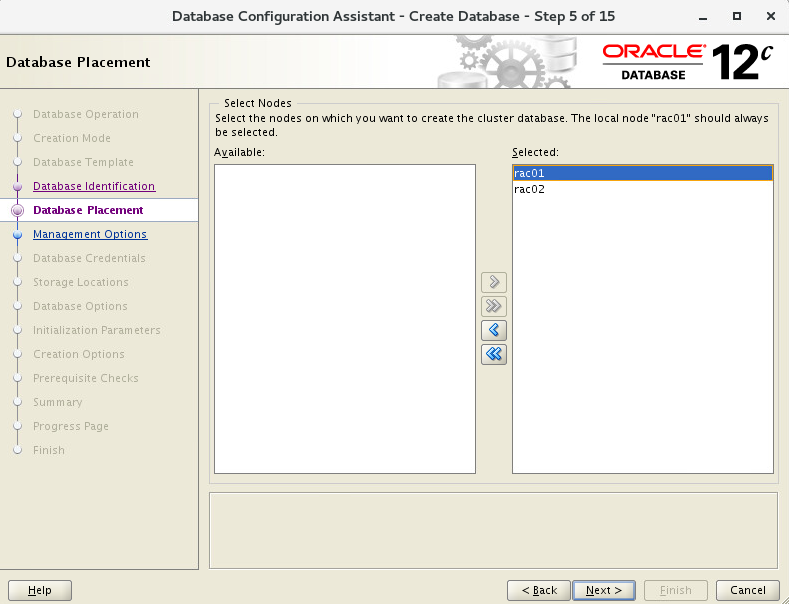Click the Finish step label in sidebar
Screen dimensions: 789x604
(x=49, y=450)
